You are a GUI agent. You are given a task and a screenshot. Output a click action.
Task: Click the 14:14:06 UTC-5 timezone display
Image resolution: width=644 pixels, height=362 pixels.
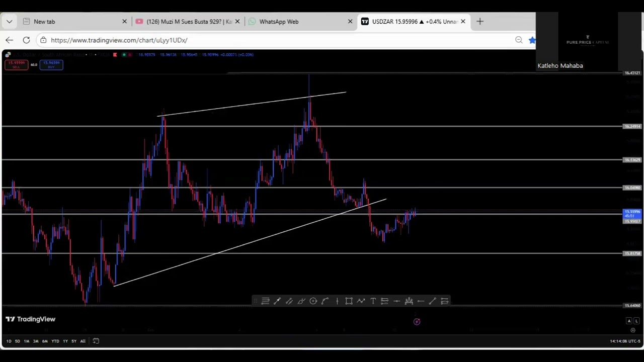tap(625, 341)
